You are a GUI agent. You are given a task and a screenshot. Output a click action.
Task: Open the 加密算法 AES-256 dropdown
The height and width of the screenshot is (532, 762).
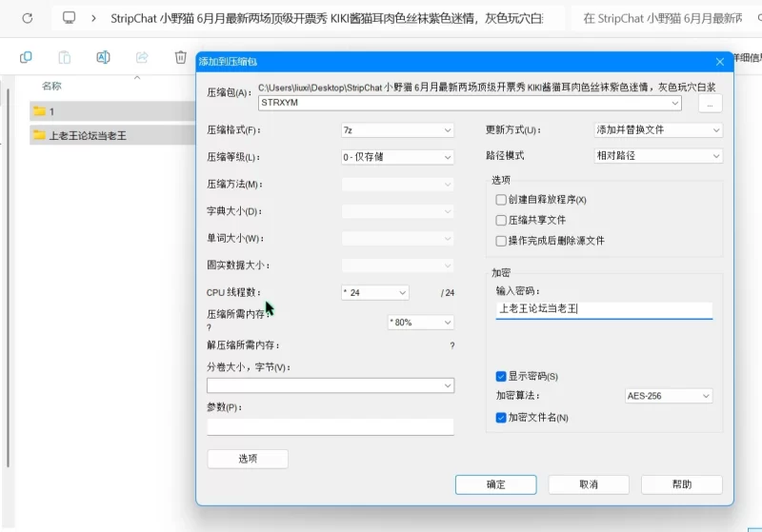669,396
